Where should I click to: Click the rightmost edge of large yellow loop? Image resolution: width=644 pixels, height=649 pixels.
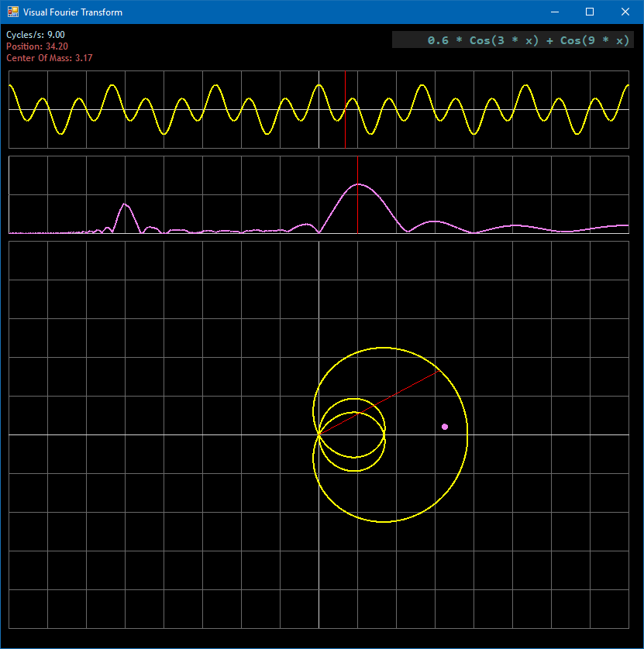(x=467, y=434)
